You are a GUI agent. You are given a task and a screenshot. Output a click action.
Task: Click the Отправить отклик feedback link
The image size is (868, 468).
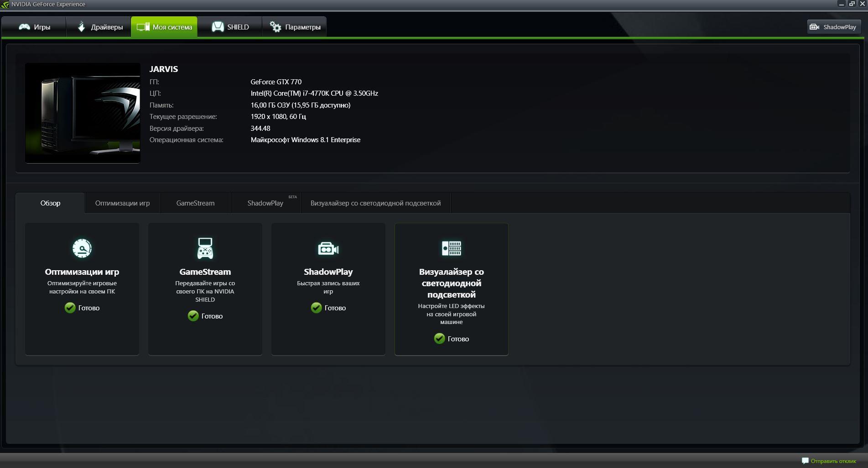point(833,461)
